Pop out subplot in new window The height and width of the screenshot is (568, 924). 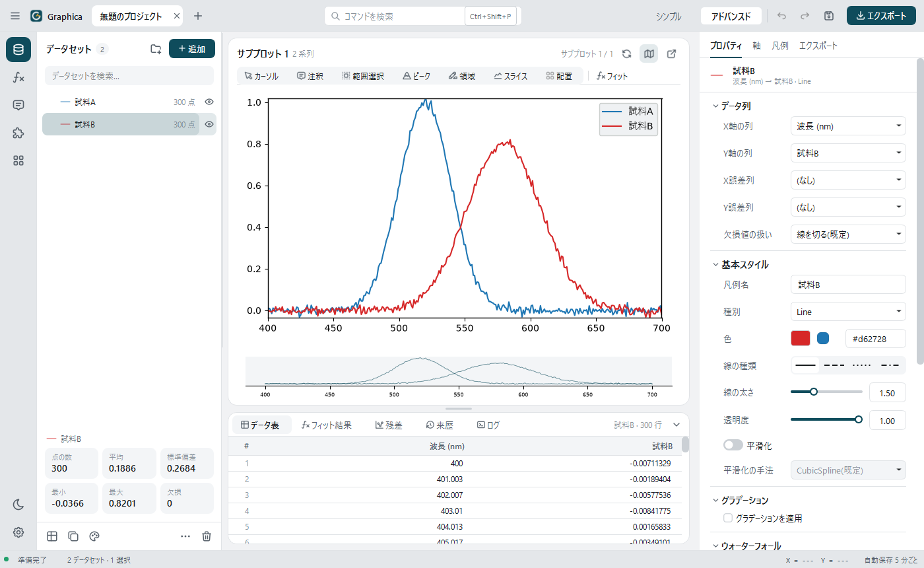(x=671, y=53)
